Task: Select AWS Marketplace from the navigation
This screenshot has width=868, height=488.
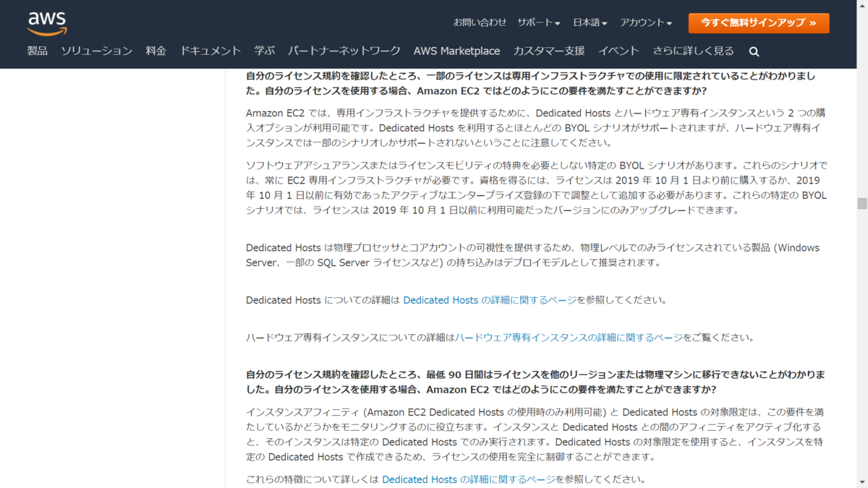Action: 456,51
